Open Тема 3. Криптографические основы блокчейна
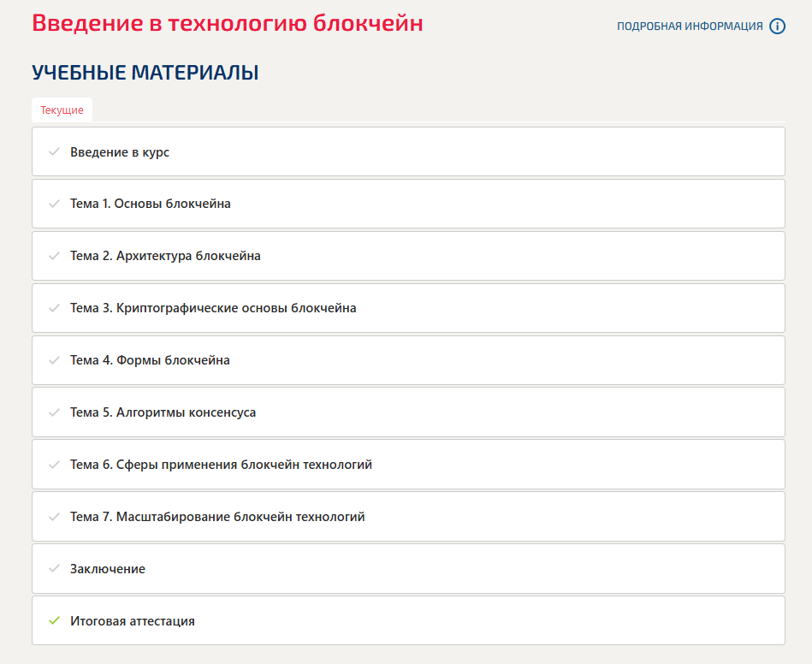The height and width of the screenshot is (664, 812). (x=213, y=308)
